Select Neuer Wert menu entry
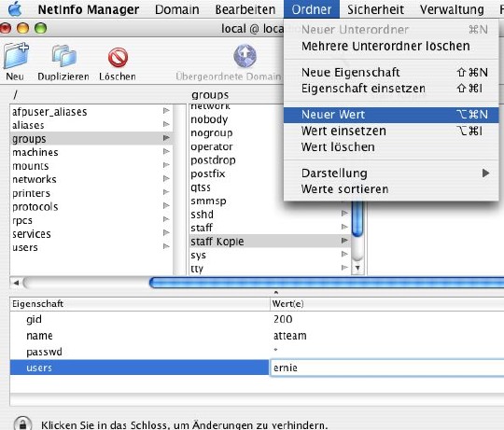The height and width of the screenshot is (430, 504). 391,115
